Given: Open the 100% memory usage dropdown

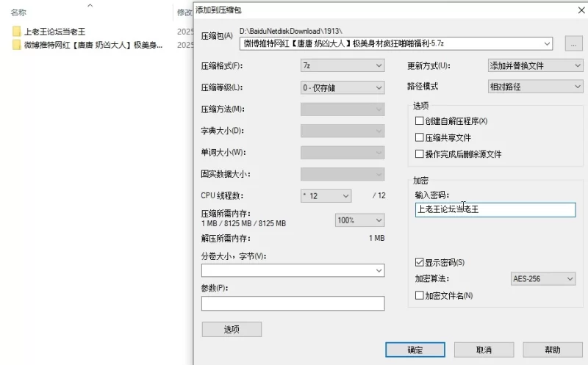Looking at the screenshot, I should pos(359,220).
